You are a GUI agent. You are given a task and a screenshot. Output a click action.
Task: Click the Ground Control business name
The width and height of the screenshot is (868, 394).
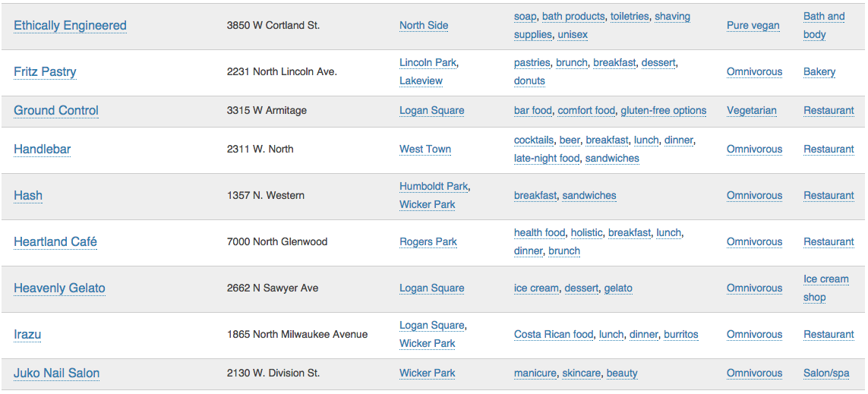(56, 111)
